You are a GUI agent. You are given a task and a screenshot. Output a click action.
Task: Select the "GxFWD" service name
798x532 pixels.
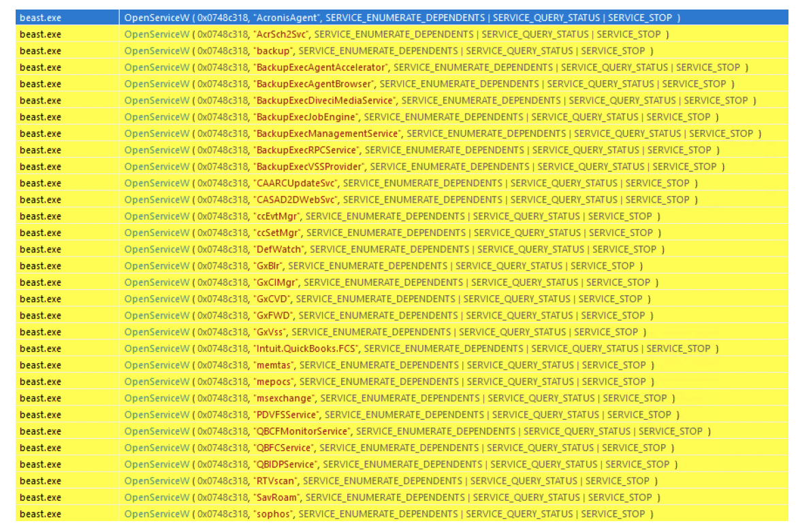(273, 316)
